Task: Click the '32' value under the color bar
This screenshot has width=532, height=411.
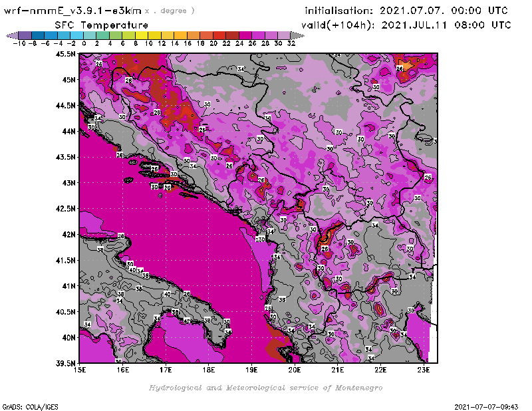Action: click(x=291, y=43)
